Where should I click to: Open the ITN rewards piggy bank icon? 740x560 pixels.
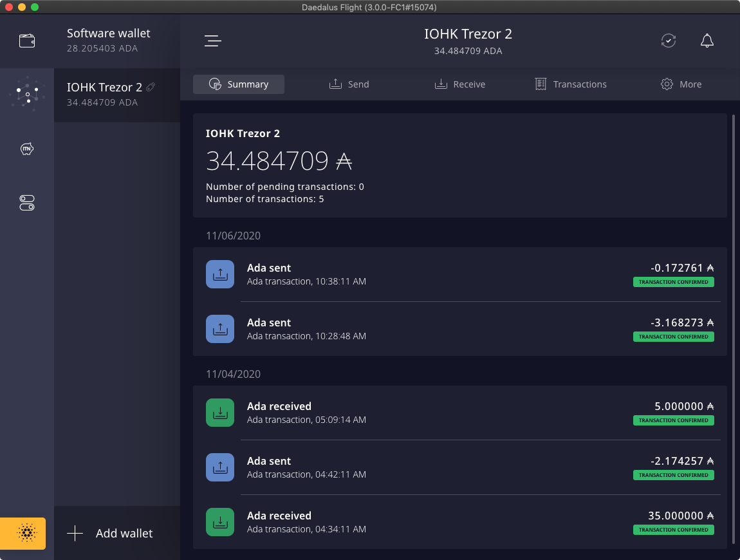click(27, 149)
